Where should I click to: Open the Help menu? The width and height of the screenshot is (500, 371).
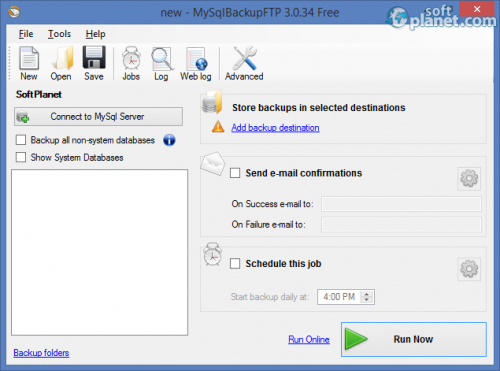click(x=95, y=34)
